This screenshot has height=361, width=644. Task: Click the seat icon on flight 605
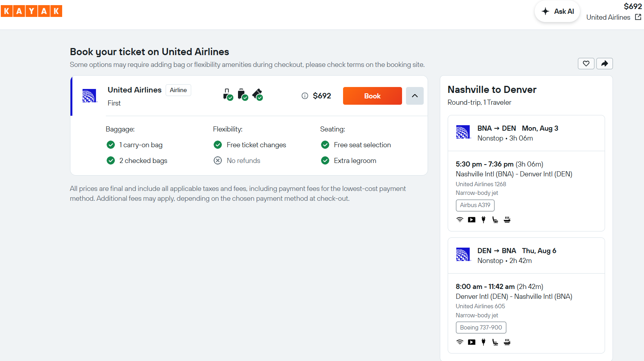[495, 342]
